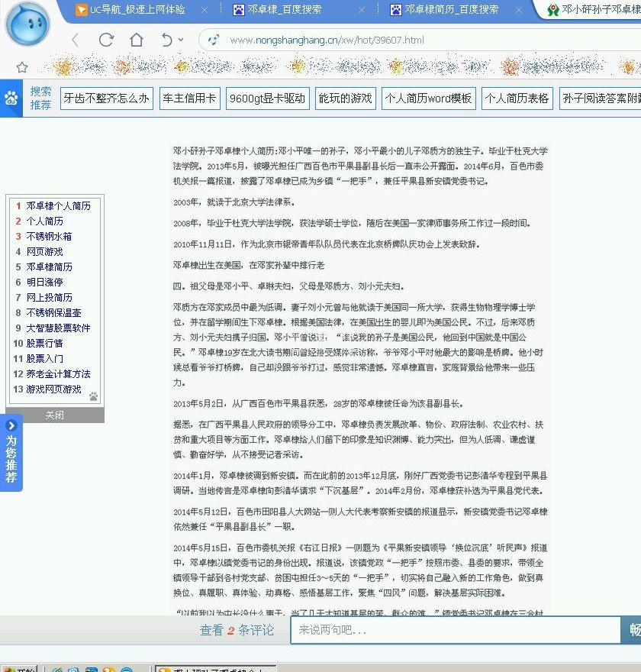The image size is (641, 672).
Task: Expand the 为您推荐 side panel arrow
Action: click(x=11, y=425)
